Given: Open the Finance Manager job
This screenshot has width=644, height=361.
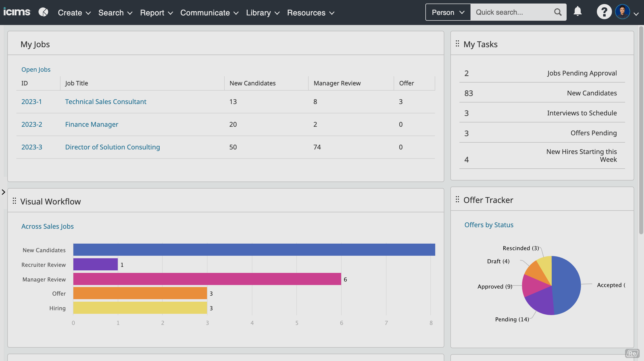Looking at the screenshot, I should (x=92, y=124).
